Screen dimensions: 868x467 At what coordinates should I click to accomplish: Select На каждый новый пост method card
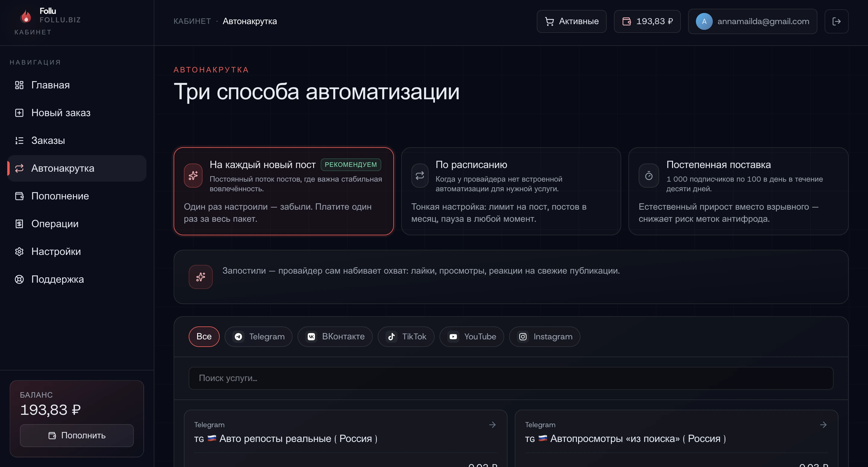click(284, 191)
